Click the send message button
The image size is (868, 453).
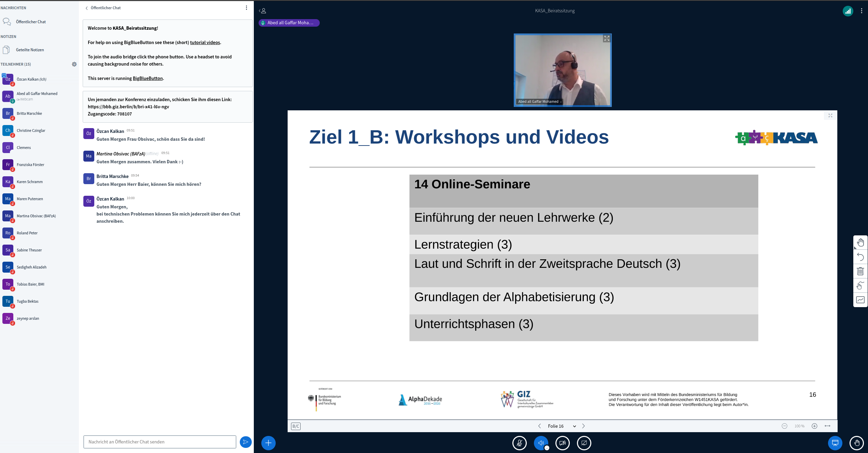pyautogui.click(x=245, y=442)
